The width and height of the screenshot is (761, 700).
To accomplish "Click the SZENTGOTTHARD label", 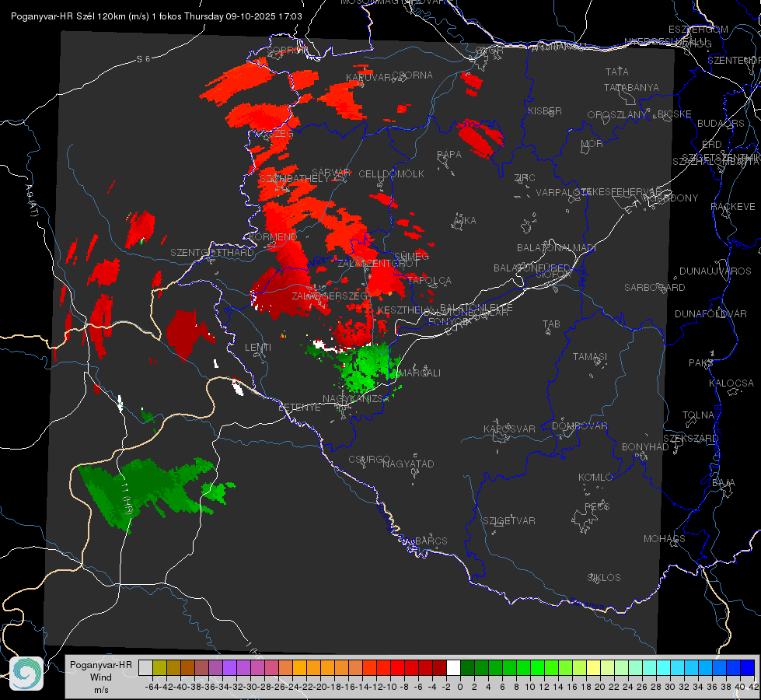I will tap(211, 253).
